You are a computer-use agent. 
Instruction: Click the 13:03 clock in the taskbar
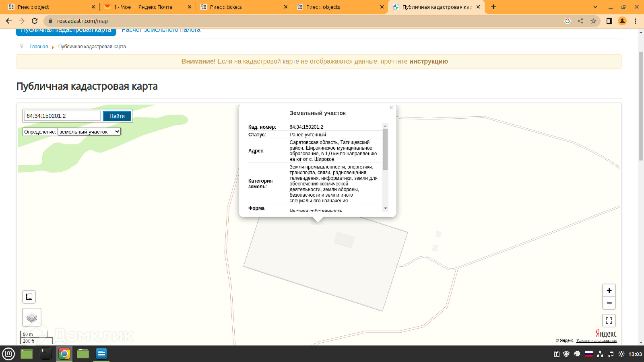[x=635, y=354]
